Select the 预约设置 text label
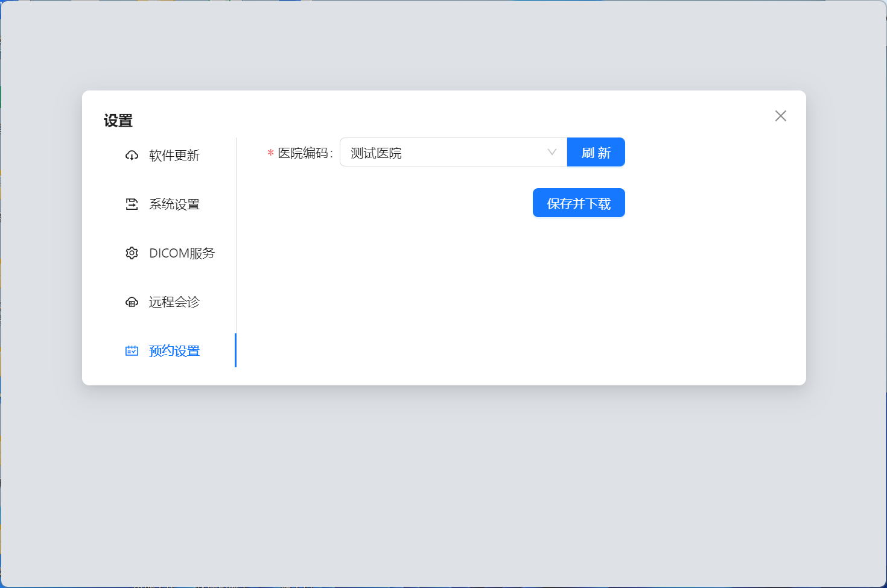Viewport: 887px width, 588px height. [x=174, y=351]
